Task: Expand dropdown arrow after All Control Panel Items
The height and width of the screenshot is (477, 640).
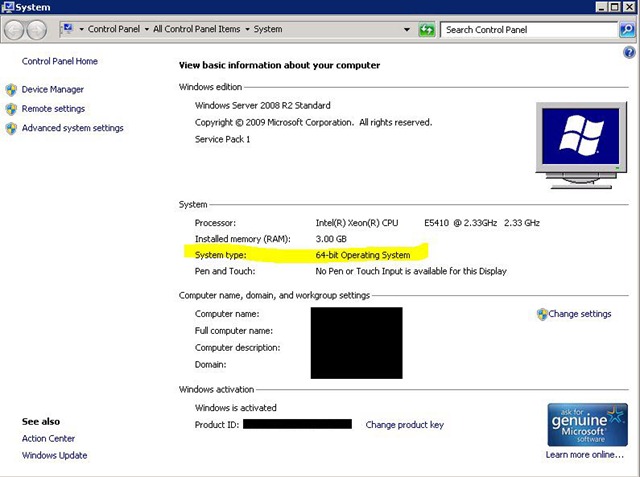Action: pyautogui.click(x=247, y=29)
